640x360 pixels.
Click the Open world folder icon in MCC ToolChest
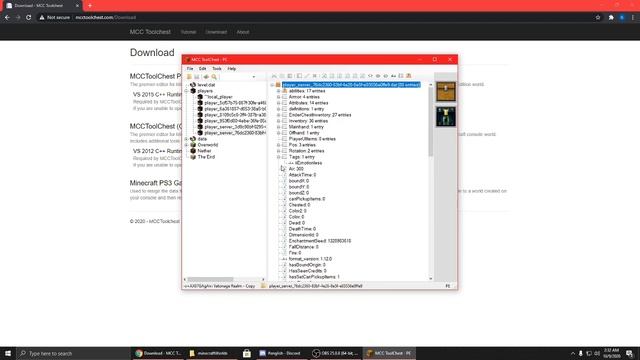click(x=189, y=76)
